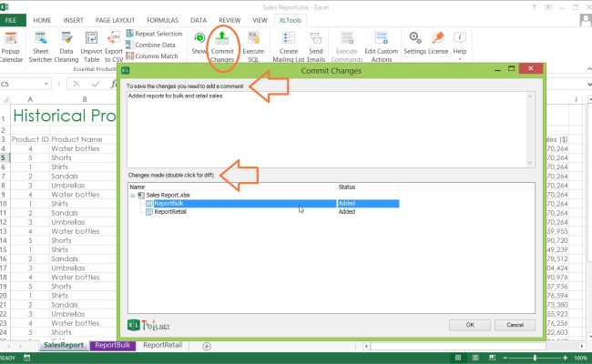Click horizontal scrollbar left arrow
The height and width of the screenshot is (364, 592).
(x=366, y=346)
